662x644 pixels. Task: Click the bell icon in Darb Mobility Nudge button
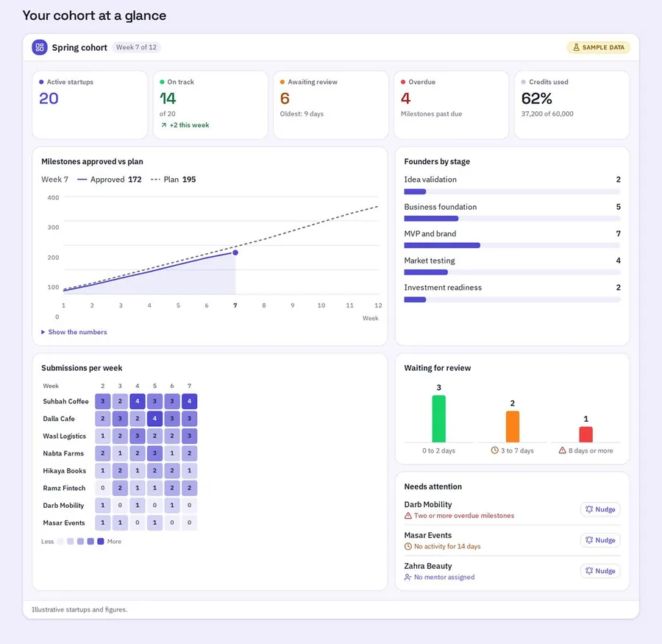(589, 509)
